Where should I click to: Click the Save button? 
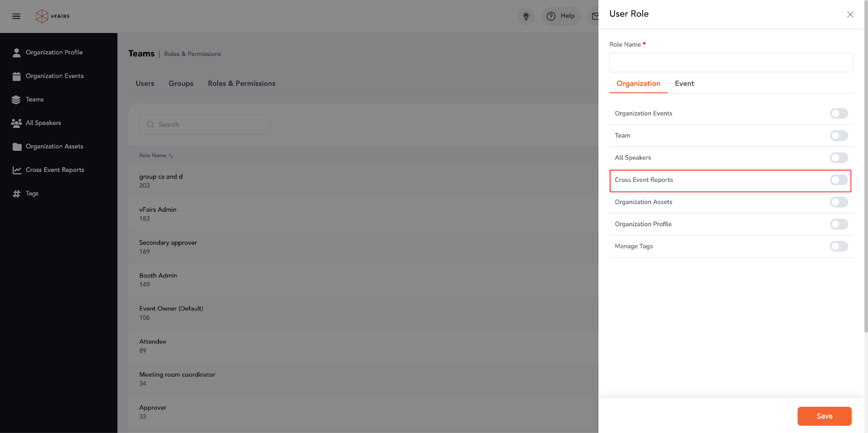pos(824,416)
